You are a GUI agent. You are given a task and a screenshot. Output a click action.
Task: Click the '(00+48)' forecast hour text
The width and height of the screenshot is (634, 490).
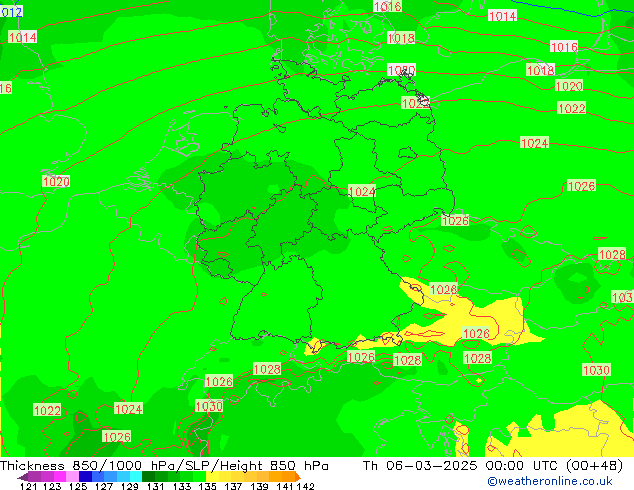(x=594, y=466)
